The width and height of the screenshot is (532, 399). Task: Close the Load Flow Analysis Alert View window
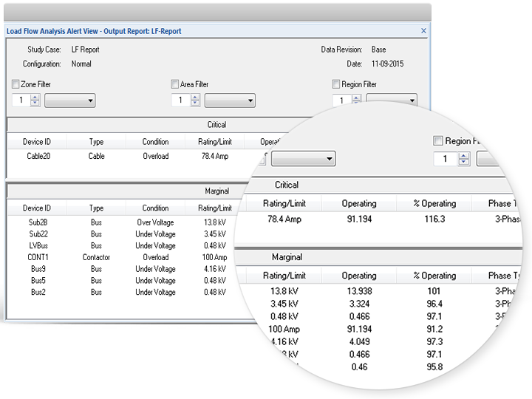(423, 31)
